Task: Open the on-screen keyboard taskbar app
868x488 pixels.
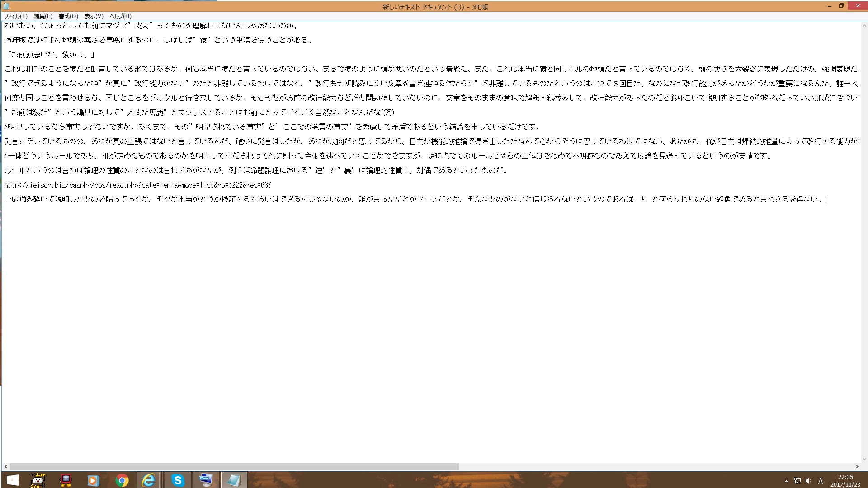Action: pyautogui.click(x=206, y=480)
